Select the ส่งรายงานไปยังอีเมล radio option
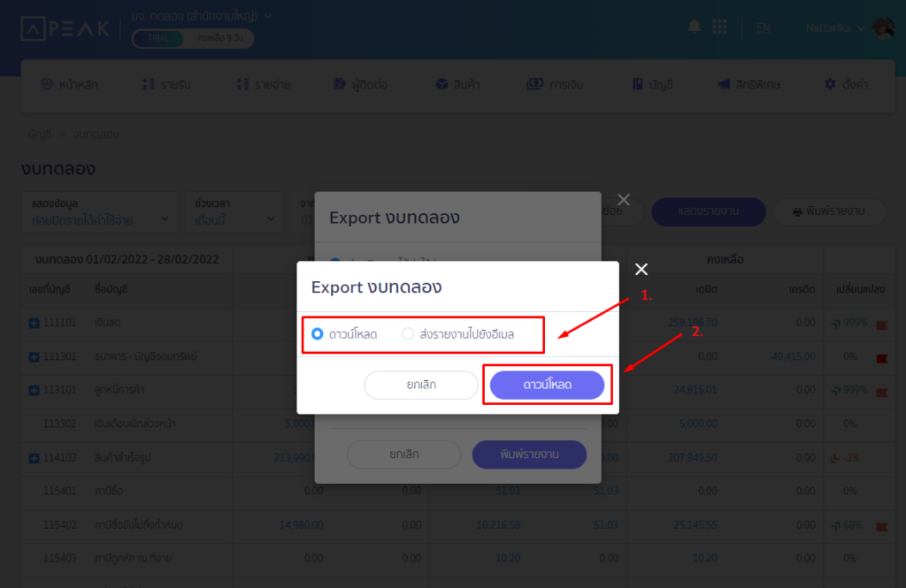Image resolution: width=906 pixels, height=588 pixels. coord(408,334)
